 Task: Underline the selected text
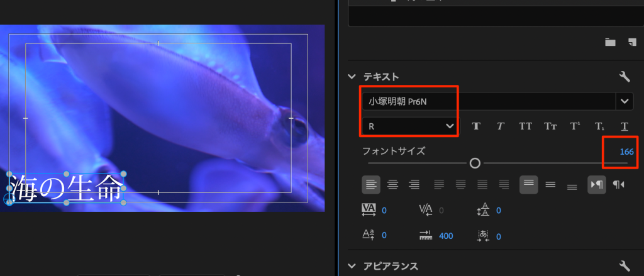click(x=624, y=126)
